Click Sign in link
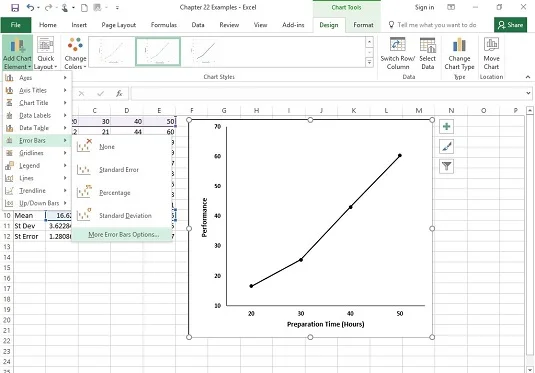Screen dimensions: 535x373 424,7
